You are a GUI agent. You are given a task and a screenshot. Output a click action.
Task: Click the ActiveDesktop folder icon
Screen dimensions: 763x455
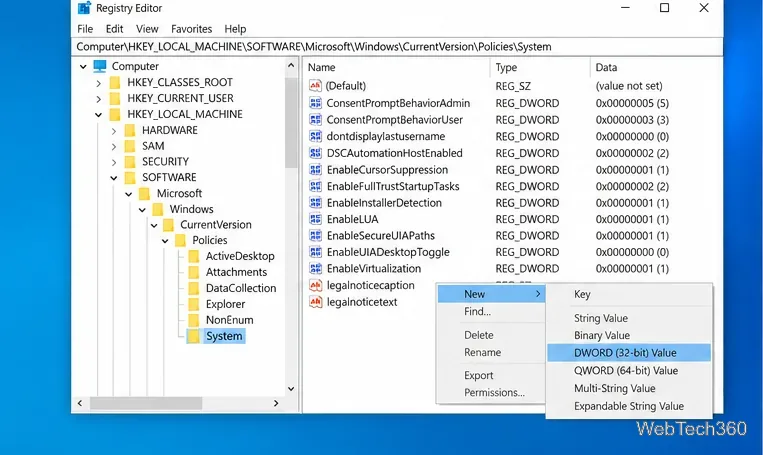pos(194,256)
